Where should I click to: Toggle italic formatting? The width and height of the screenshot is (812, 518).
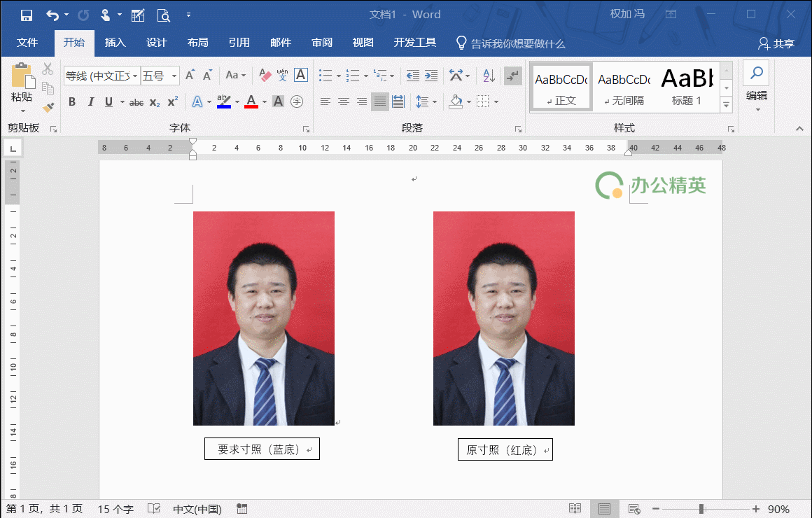92,101
